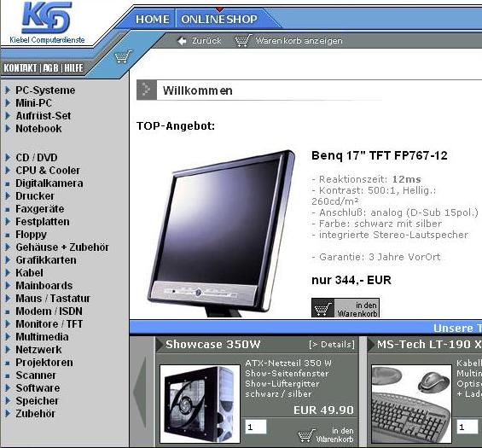Click the arrow bullet before Drucker

(x=8, y=196)
